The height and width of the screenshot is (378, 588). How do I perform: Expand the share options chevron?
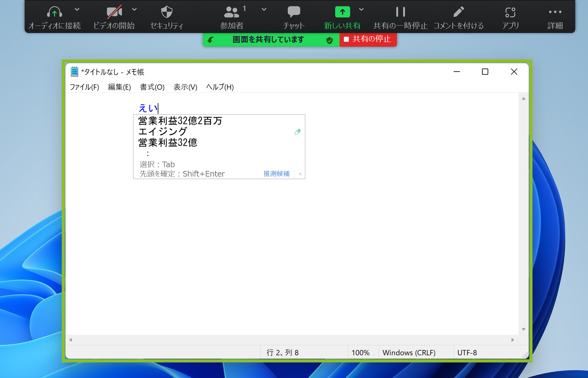coord(361,9)
